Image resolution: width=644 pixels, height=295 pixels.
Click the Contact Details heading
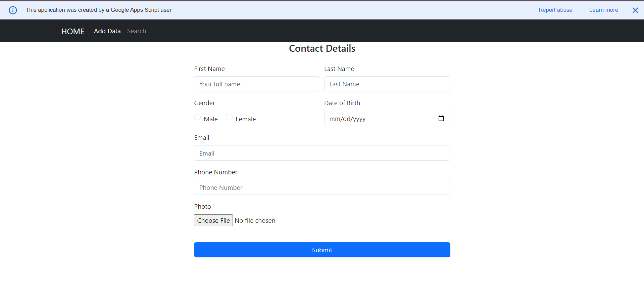322,48
